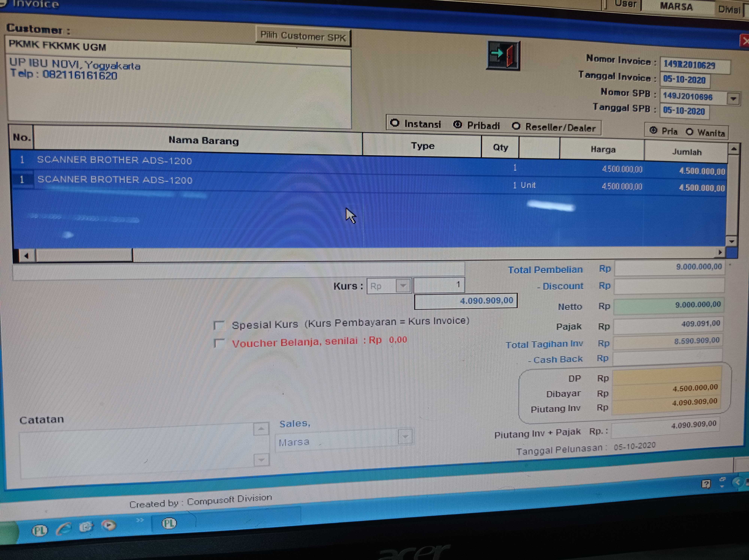Click the show desktop taskbar icon
This screenshot has height=560, width=749.
point(86,527)
